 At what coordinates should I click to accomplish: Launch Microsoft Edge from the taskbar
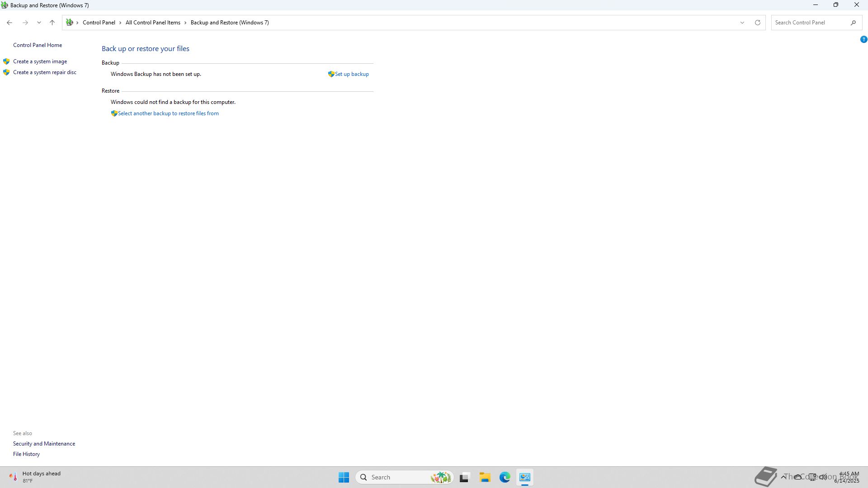[x=505, y=477]
